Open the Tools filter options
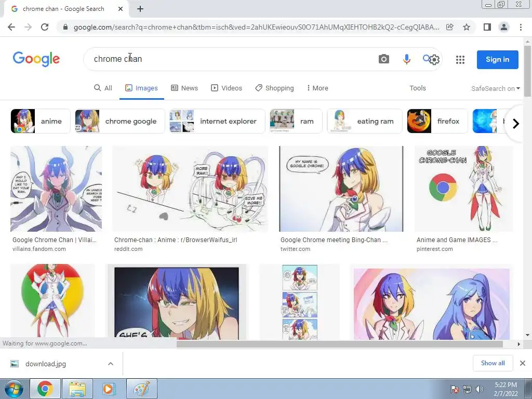The width and height of the screenshot is (532, 399). point(418,88)
